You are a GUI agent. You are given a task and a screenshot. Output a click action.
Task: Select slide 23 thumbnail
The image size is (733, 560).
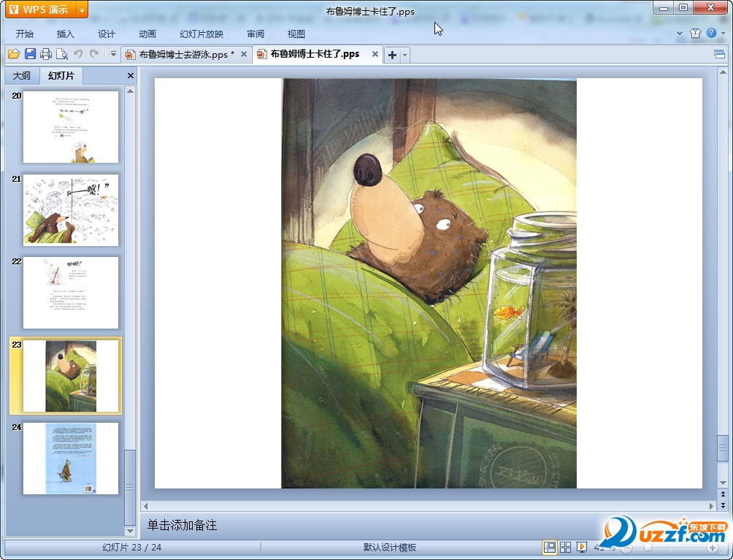pyautogui.click(x=71, y=376)
